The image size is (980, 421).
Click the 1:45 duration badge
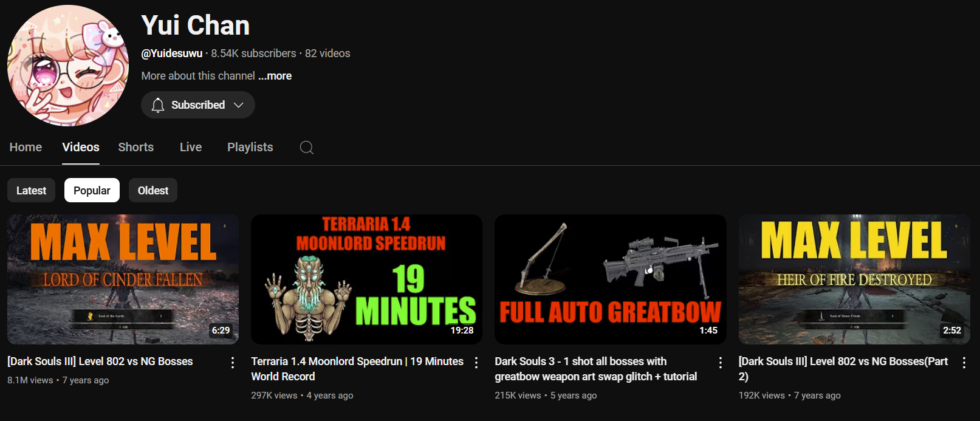(x=708, y=330)
